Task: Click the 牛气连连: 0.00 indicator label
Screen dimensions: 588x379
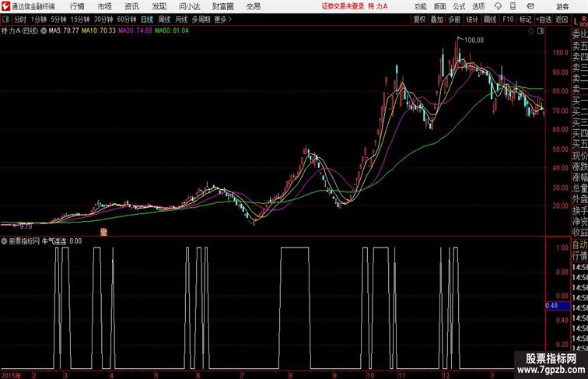Action: [x=62, y=241]
